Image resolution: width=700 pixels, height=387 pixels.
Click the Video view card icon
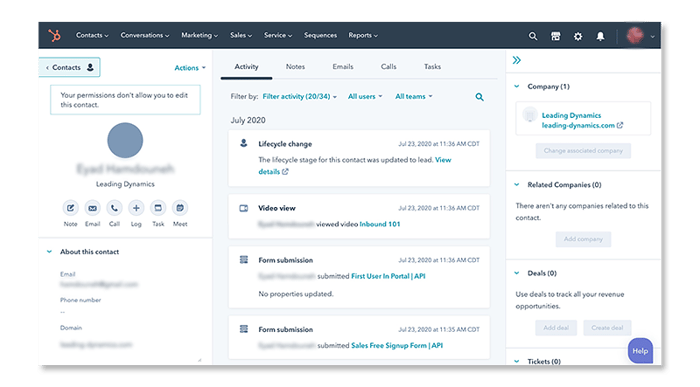pyautogui.click(x=244, y=208)
